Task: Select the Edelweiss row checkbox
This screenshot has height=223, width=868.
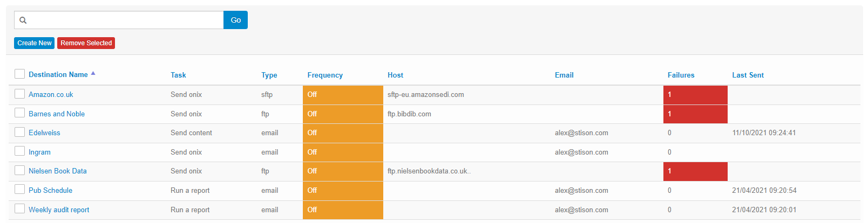Action: 20,132
